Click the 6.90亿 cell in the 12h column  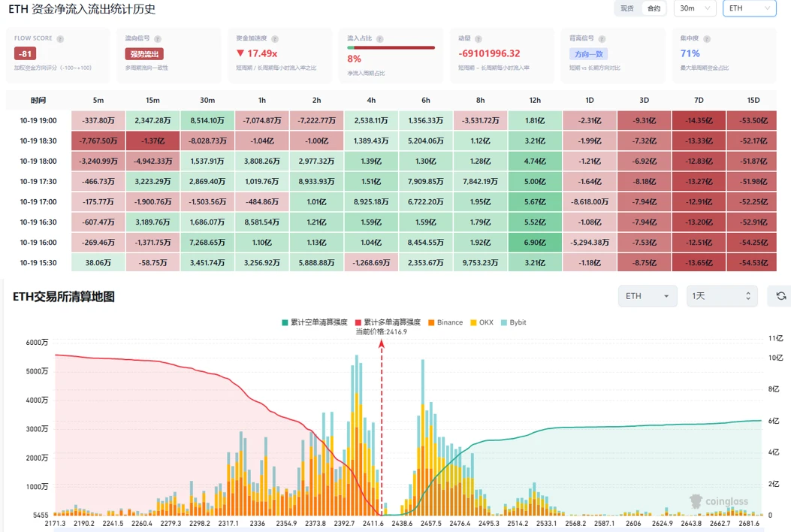tap(536, 242)
